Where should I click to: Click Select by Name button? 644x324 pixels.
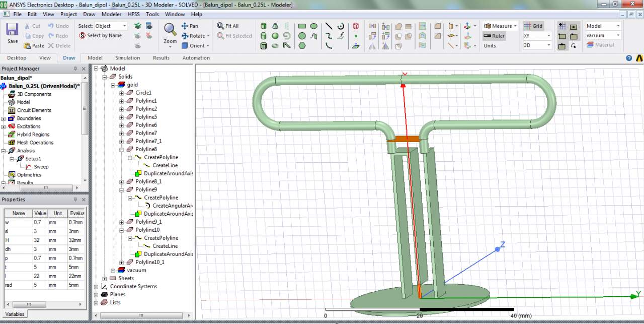tap(101, 36)
